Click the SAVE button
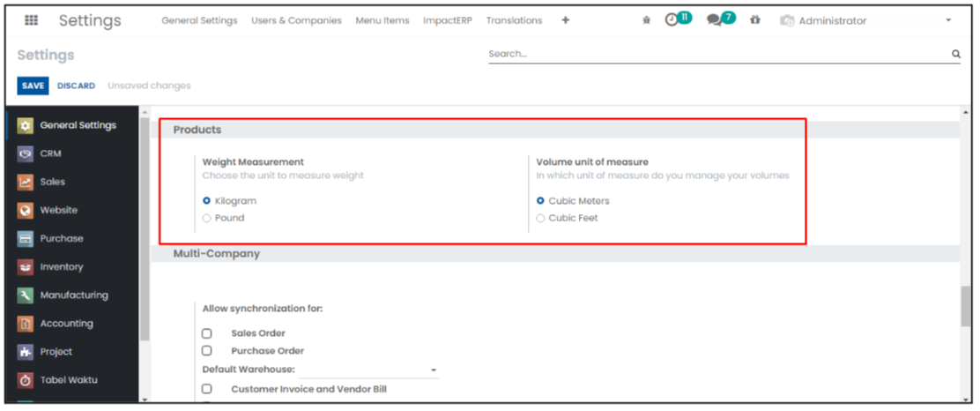The height and width of the screenshot is (411, 980). 33,86
